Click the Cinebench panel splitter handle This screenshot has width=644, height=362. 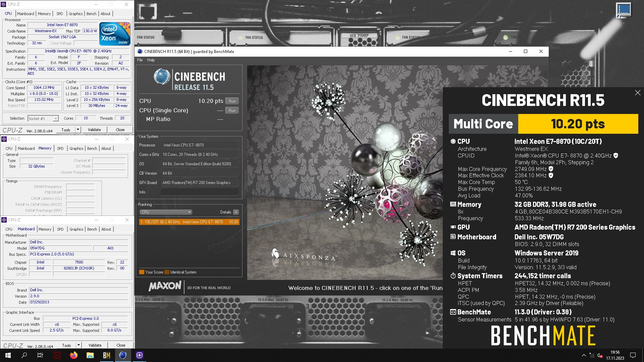pyautogui.click(x=245, y=179)
